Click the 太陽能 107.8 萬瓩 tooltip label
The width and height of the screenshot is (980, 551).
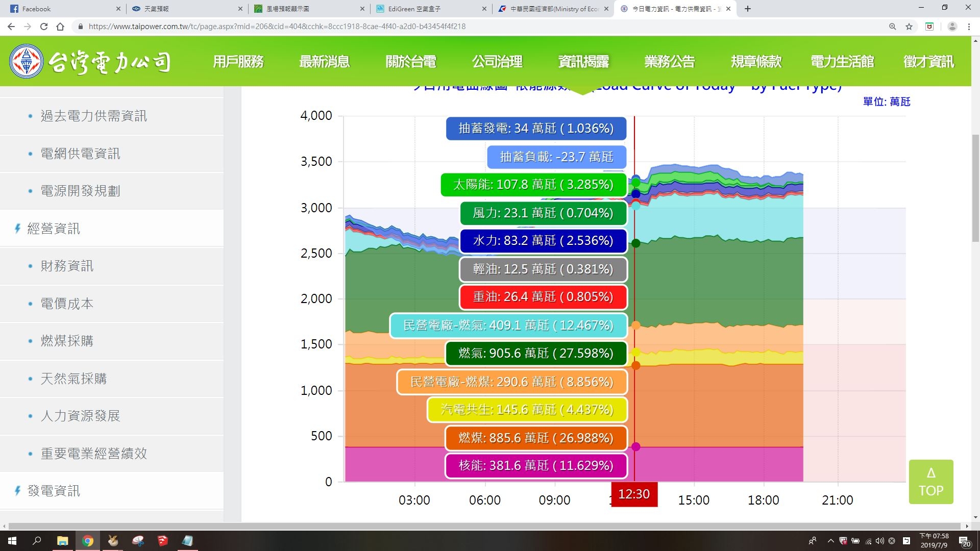(534, 185)
